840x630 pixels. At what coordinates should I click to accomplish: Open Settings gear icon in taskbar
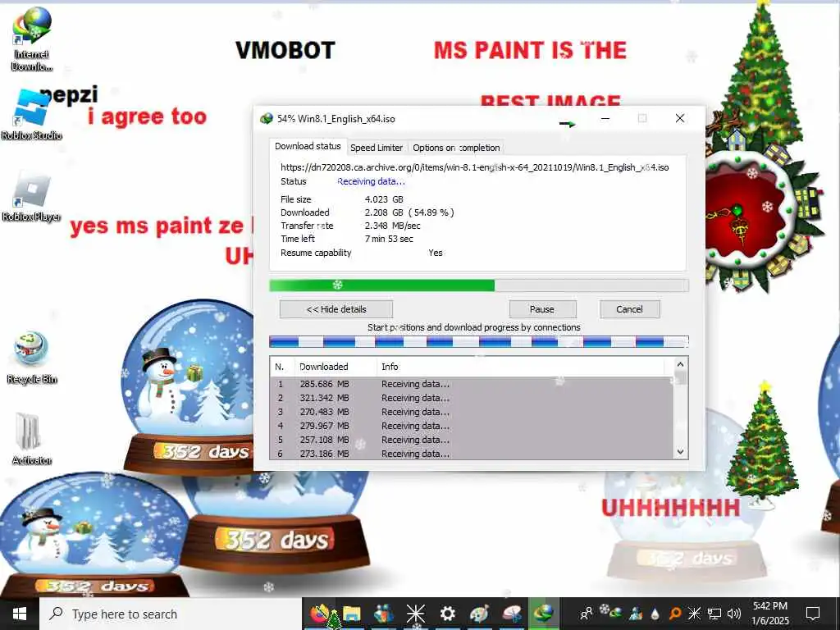447,614
